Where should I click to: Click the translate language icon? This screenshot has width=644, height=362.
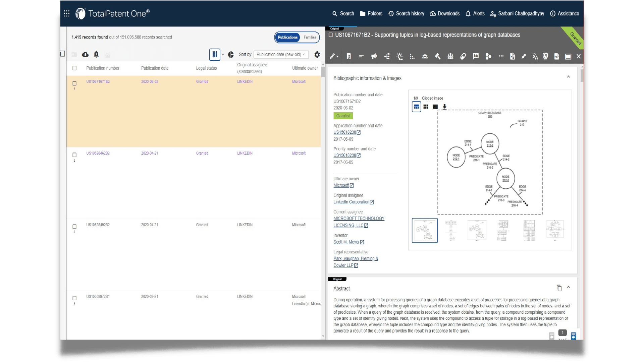point(535,56)
